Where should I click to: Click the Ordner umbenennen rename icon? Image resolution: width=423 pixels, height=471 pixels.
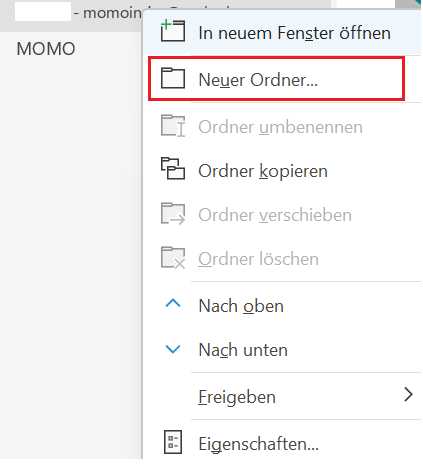pyautogui.click(x=173, y=125)
